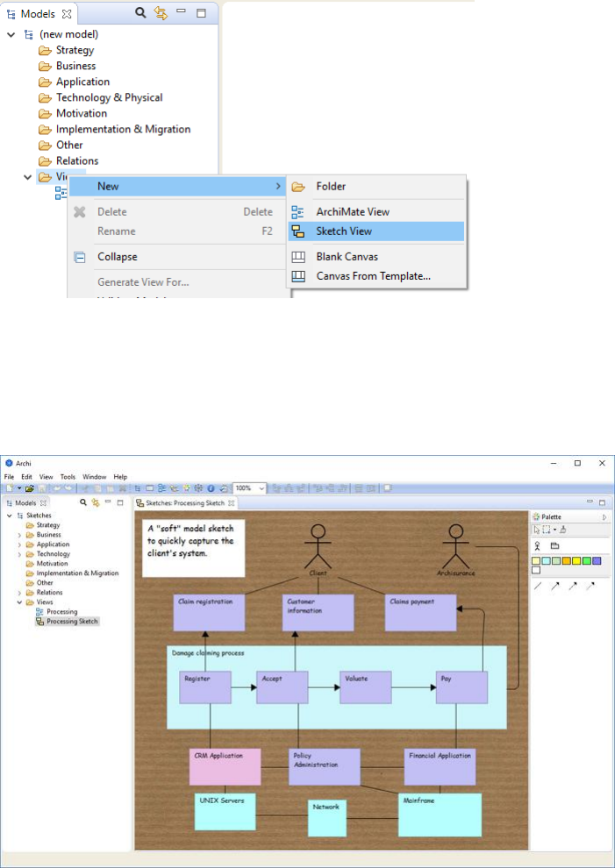Expand the Relations folder in Archi window tree
This screenshot has width=615, height=868.
tap(19, 593)
